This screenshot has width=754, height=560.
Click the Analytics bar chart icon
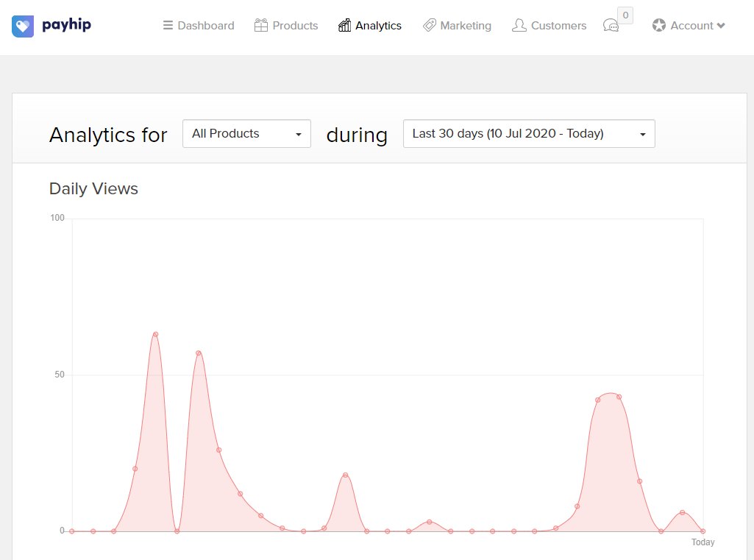[344, 25]
